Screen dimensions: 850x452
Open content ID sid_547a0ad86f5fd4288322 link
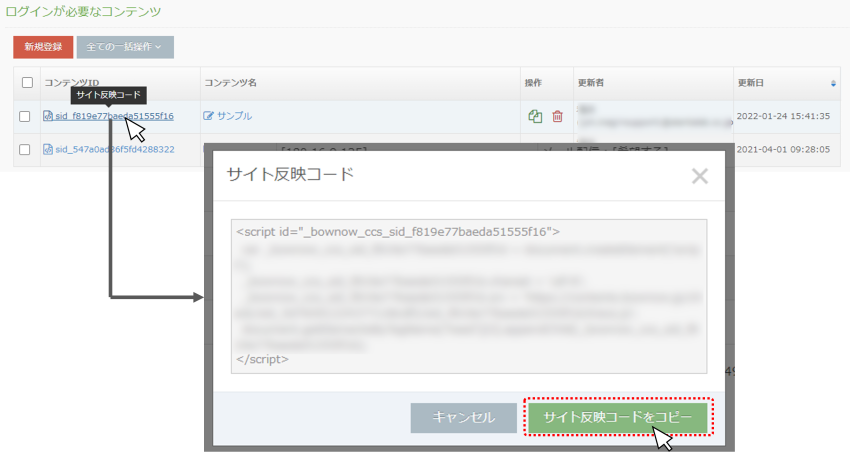[115, 149]
